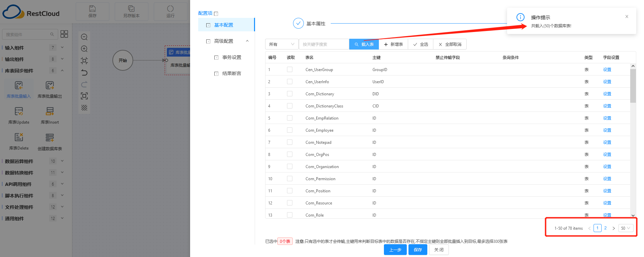Click the zoom out magnifier on canvas toolbar
This screenshot has width=644, height=257.
click(x=84, y=37)
